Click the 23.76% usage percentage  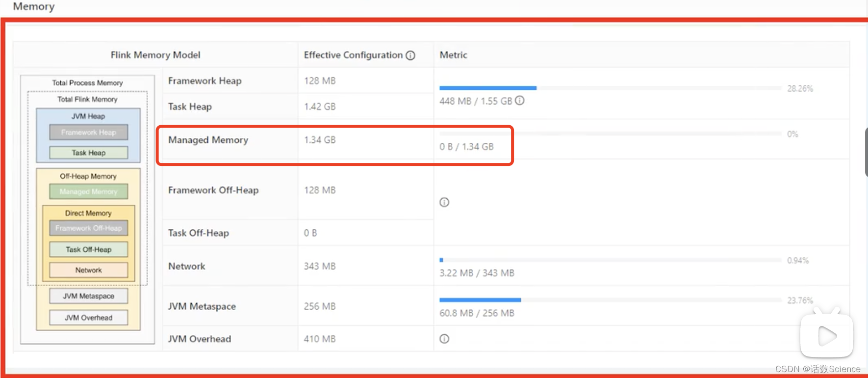click(800, 300)
